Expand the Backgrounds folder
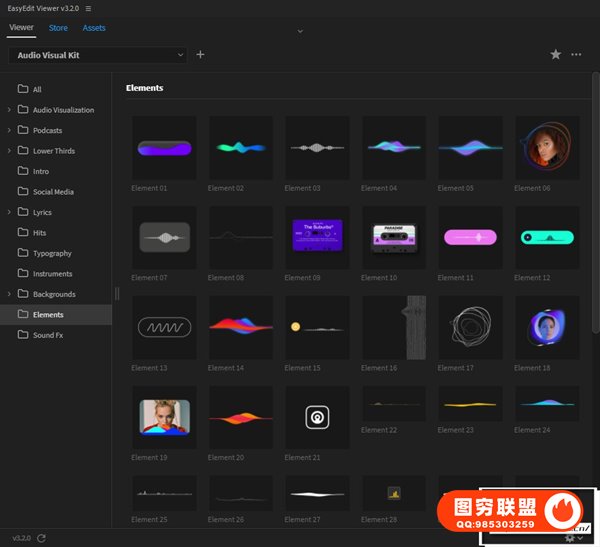This screenshot has width=600, height=547. coord(9,294)
